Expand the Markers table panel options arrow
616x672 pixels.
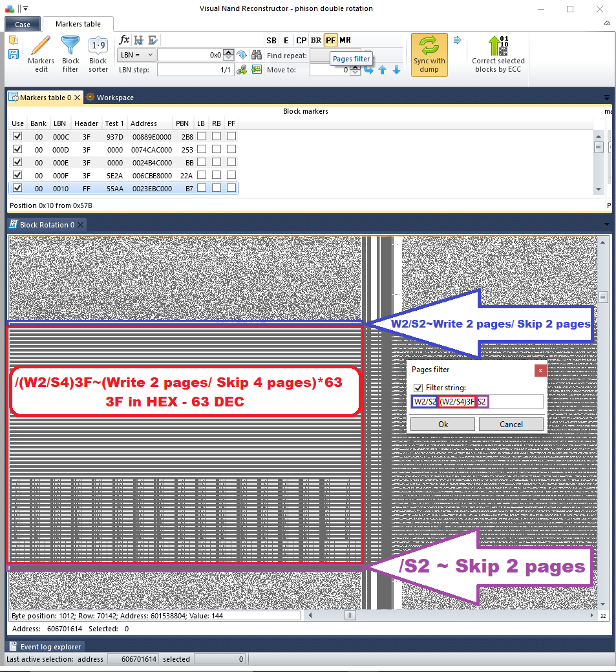pos(606,98)
